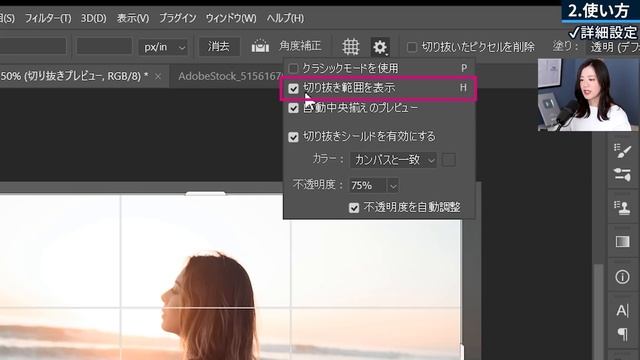Image resolution: width=640 pixels, height=360 pixels.
Task: Click the crop ratio input field left of resolution field
Action: pos(33,47)
